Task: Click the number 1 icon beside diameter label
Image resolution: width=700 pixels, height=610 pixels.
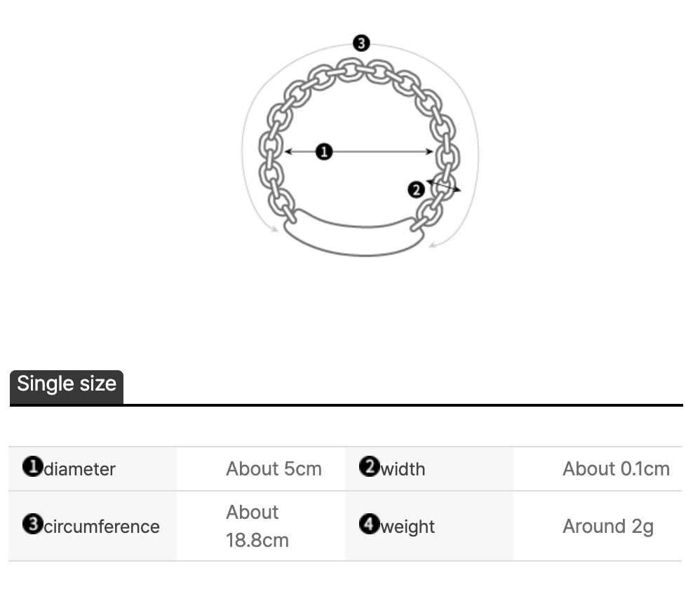Action: [x=32, y=467]
